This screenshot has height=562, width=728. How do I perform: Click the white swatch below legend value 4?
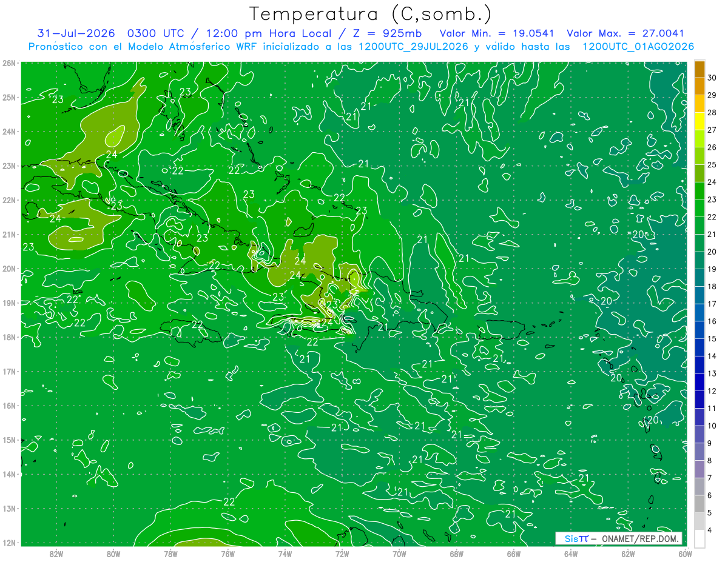(699, 538)
